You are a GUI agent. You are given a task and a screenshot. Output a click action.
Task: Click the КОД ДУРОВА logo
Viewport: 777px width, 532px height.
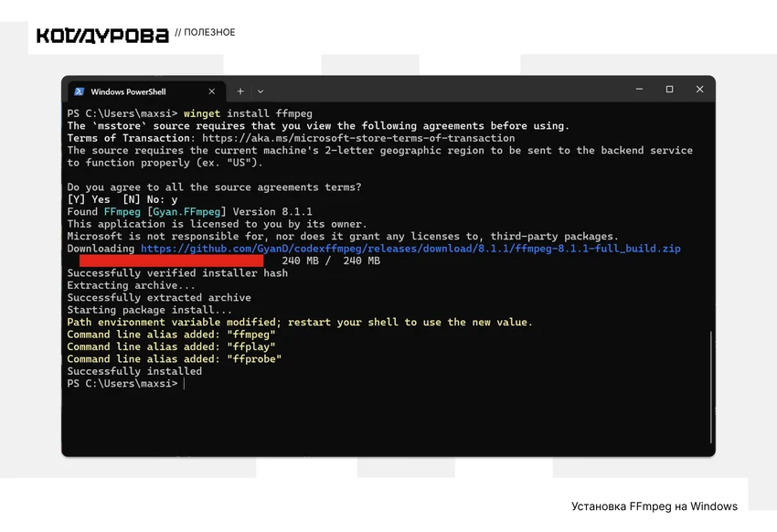click(102, 36)
